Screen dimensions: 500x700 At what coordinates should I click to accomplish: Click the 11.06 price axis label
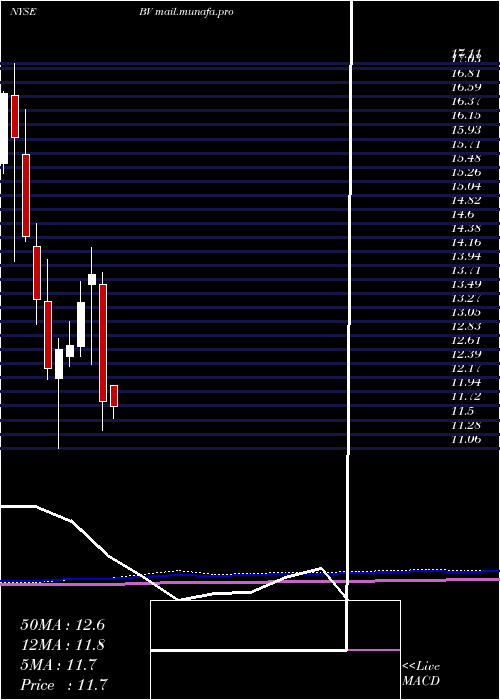tap(466, 439)
